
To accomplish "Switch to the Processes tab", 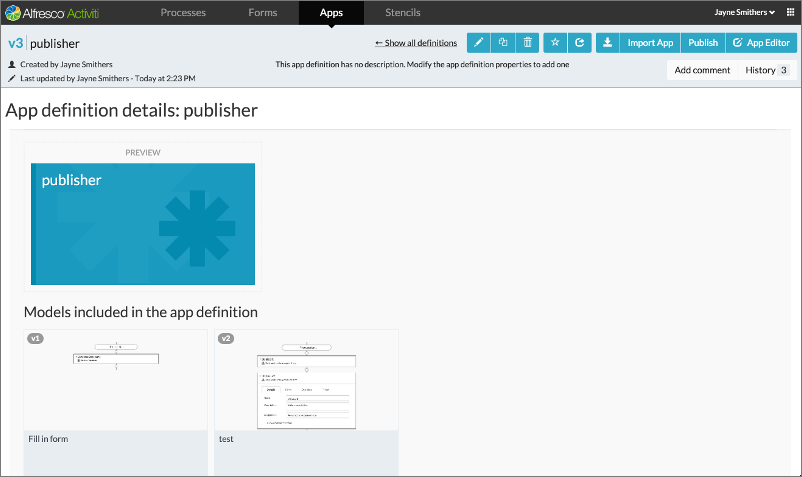I will (183, 13).
